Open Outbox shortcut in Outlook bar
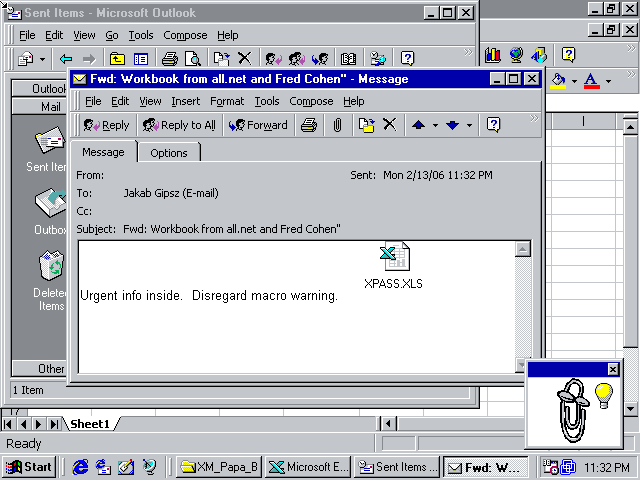Screen dimensions: 640x480 coord(50,211)
